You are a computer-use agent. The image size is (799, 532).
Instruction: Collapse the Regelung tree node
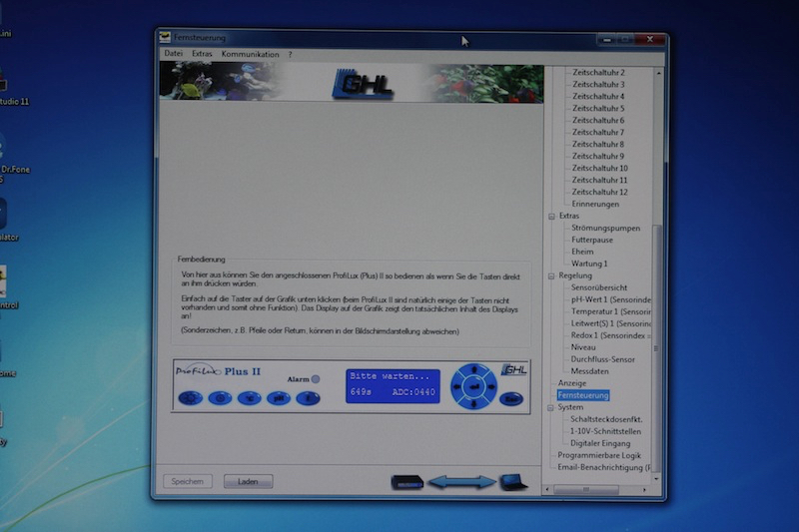coord(551,275)
